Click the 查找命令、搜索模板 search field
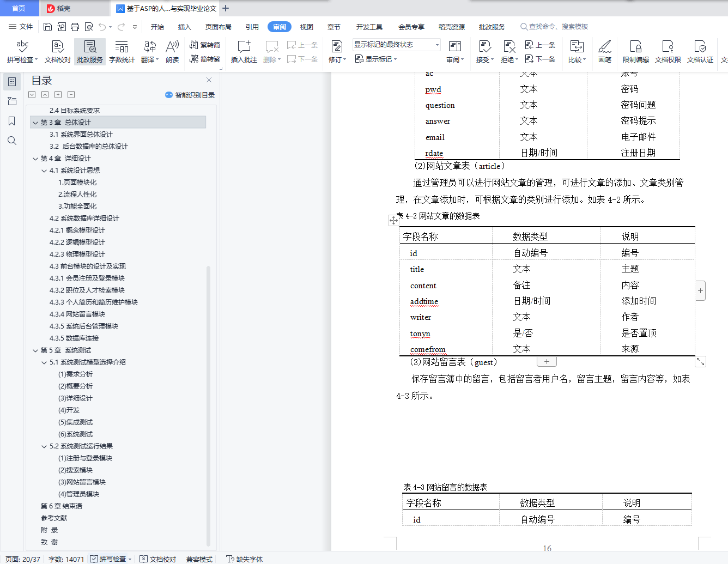This screenshot has width=728, height=564. click(555, 27)
